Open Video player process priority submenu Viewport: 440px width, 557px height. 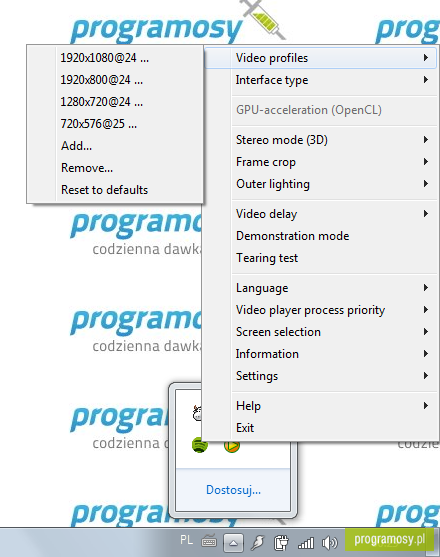point(321,310)
